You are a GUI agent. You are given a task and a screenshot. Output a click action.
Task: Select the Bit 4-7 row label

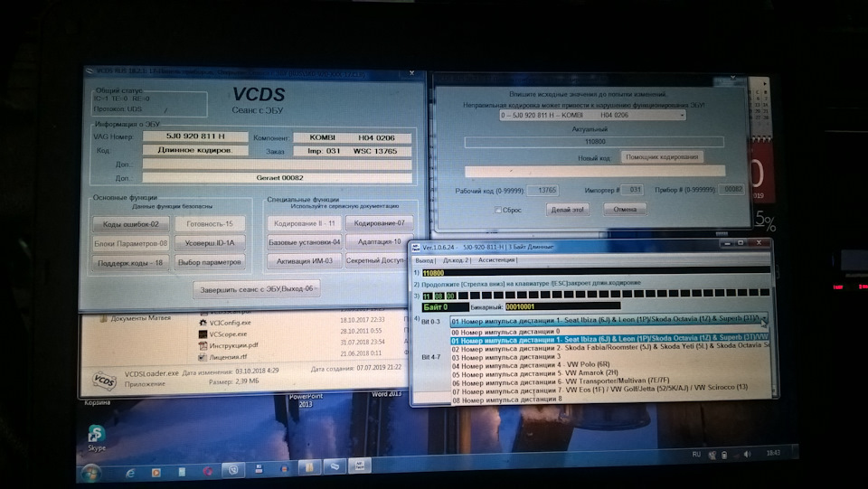point(430,357)
